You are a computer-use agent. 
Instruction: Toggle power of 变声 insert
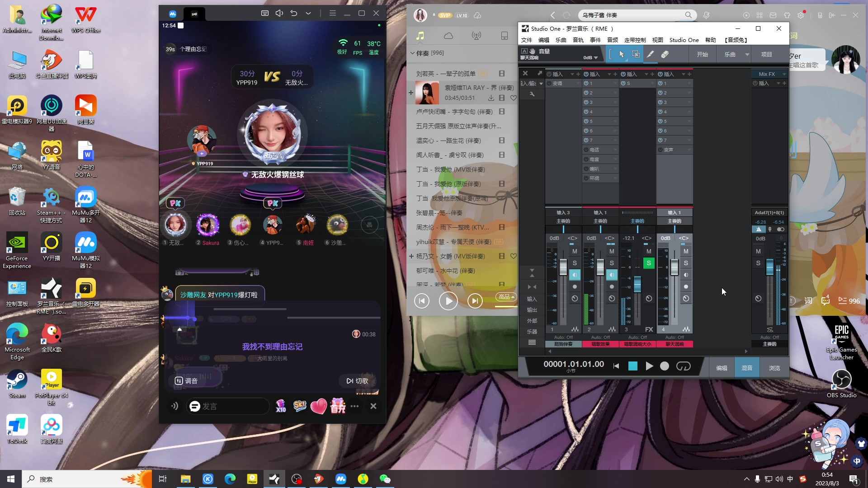pyautogui.click(x=660, y=150)
